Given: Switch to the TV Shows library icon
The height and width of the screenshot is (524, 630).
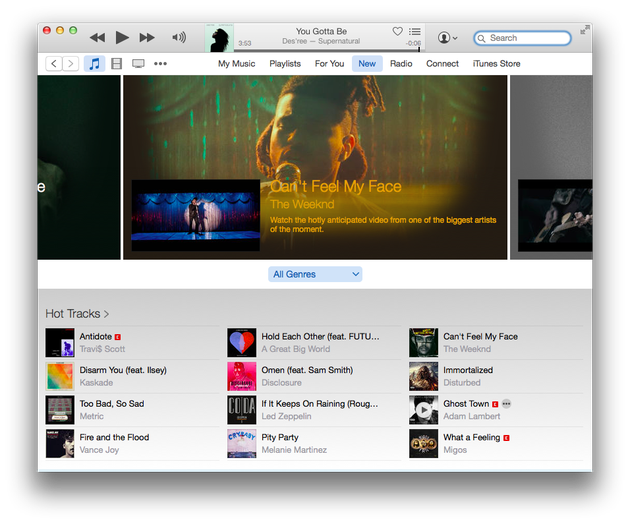Looking at the screenshot, I should pos(138,63).
